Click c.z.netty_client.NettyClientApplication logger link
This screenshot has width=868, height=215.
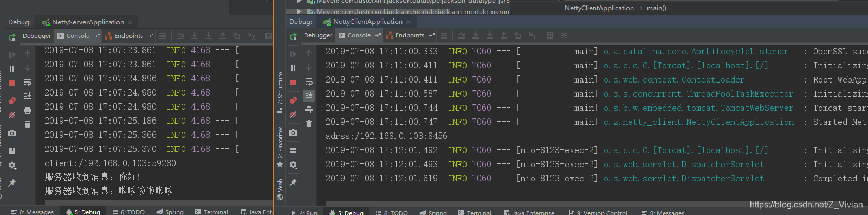699,122
